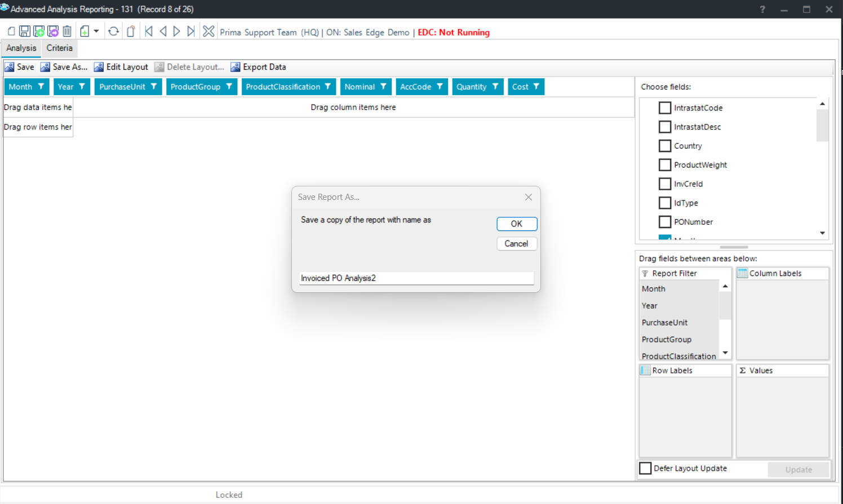This screenshot has width=843, height=504.
Task: Tick the IntrastatCode field checkbox
Action: pyautogui.click(x=665, y=108)
